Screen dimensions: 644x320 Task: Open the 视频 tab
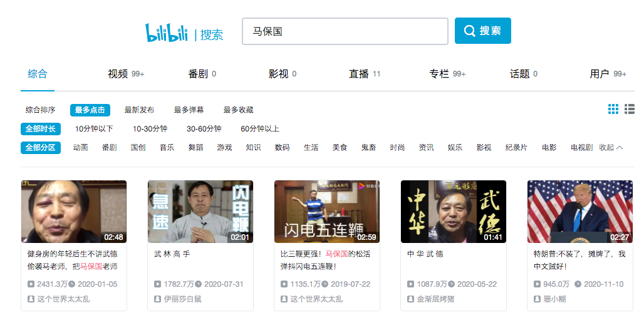pos(118,74)
